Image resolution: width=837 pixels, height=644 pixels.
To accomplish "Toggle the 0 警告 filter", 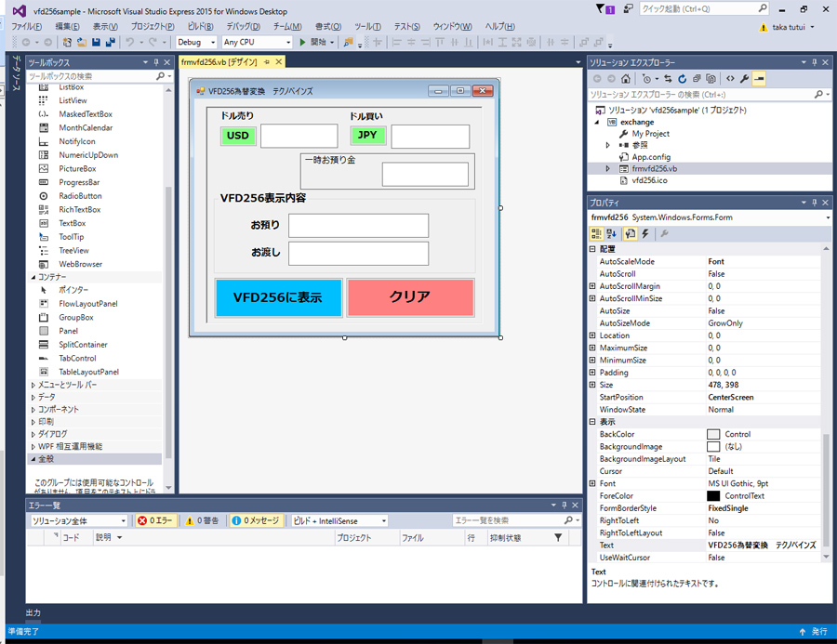I will (x=202, y=520).
